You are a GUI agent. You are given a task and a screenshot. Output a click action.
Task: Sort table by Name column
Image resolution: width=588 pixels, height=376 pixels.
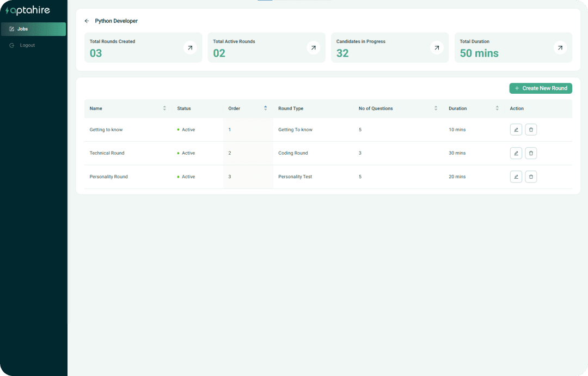pos(164,108)
